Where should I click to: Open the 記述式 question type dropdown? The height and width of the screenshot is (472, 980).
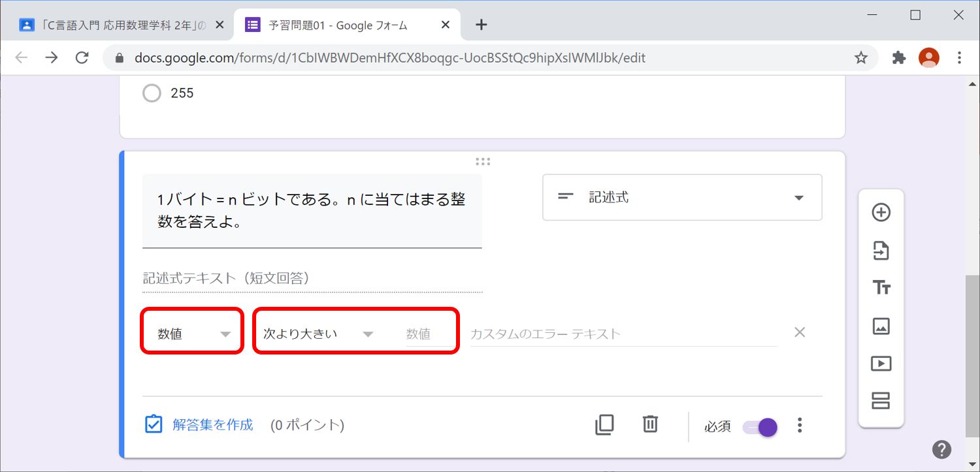682,197
